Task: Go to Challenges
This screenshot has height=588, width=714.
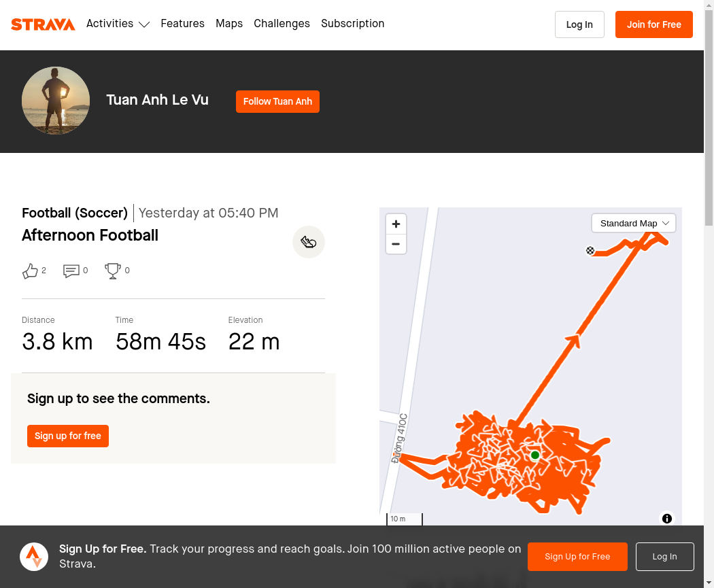Action: pos(282,24)
